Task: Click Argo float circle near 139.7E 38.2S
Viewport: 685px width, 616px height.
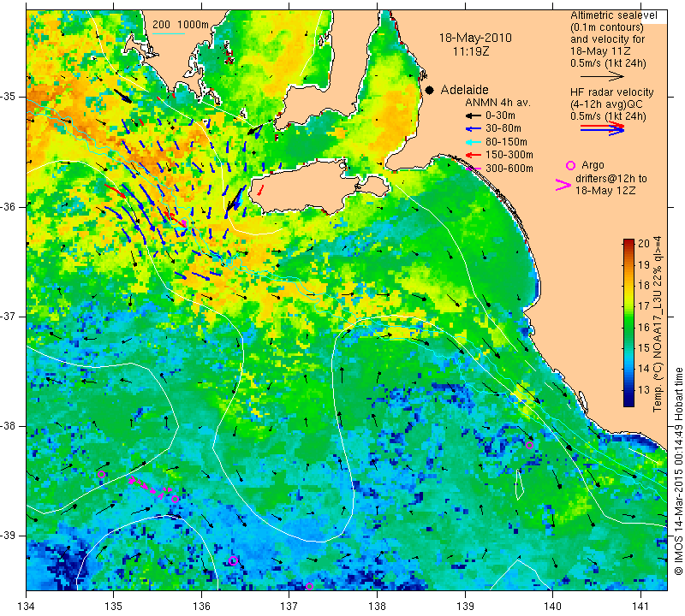Action: coord(529,445)
